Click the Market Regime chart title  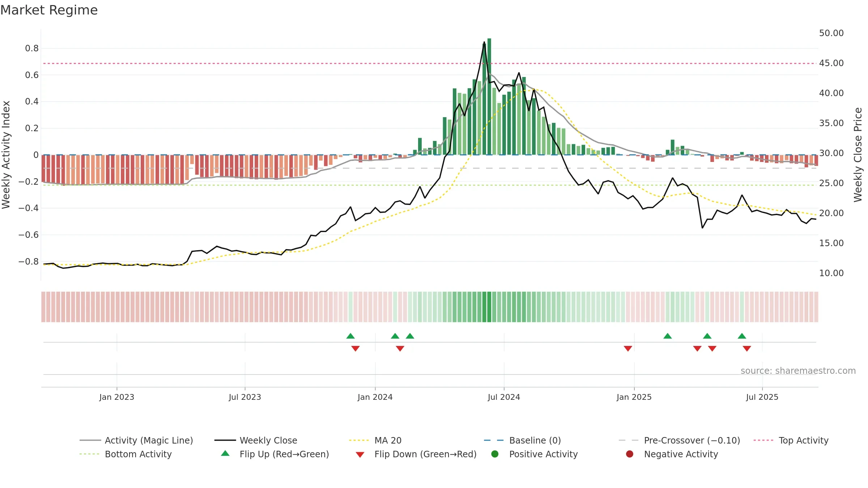(49, 10)
